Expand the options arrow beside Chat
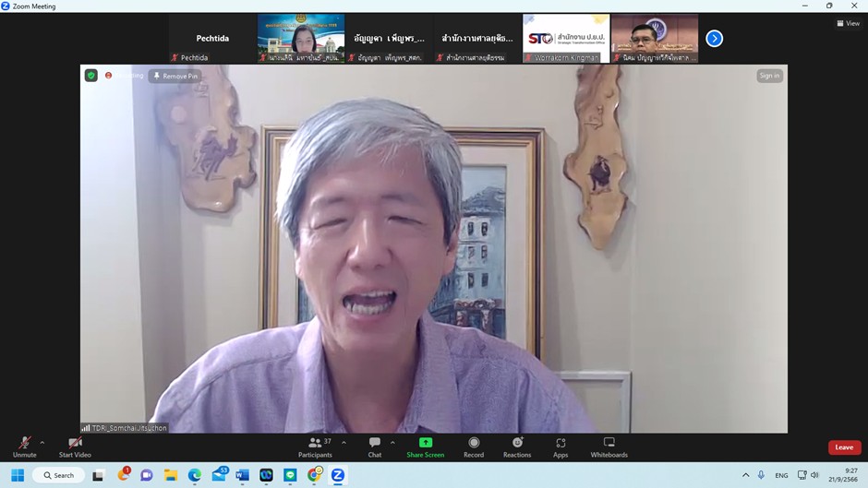The width and height of the screenshot is (868, 488). click(392, 443)
